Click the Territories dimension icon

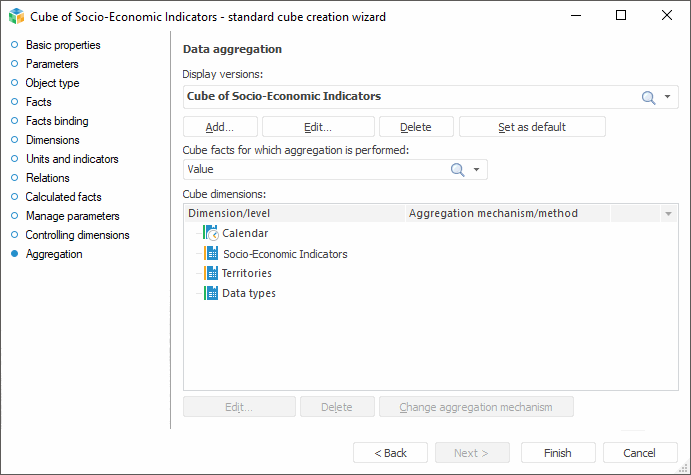pyautogui.click(x=210, y=273)
